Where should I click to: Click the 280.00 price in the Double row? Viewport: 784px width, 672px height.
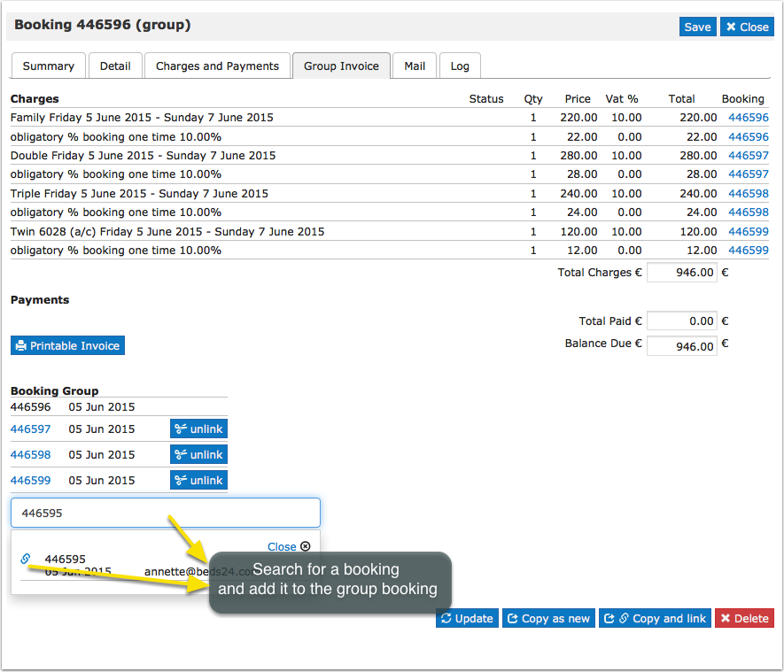(x=578, y=156)
